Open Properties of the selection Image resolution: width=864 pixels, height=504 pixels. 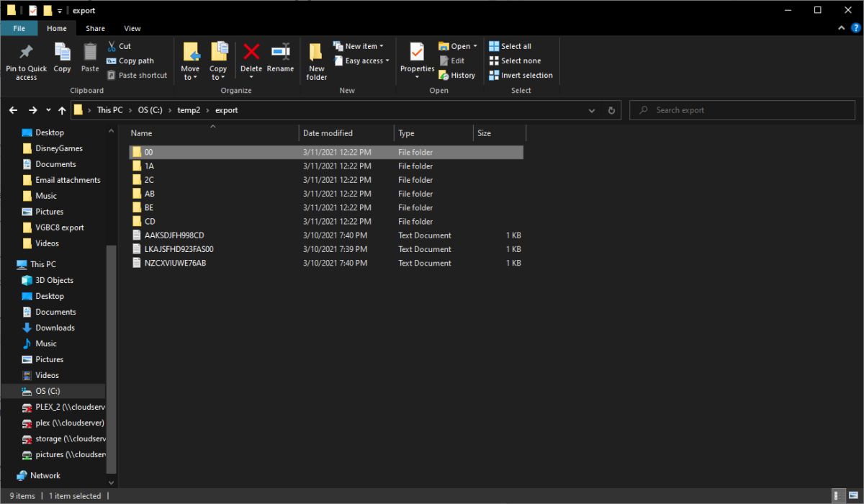(x=418, y=61)
